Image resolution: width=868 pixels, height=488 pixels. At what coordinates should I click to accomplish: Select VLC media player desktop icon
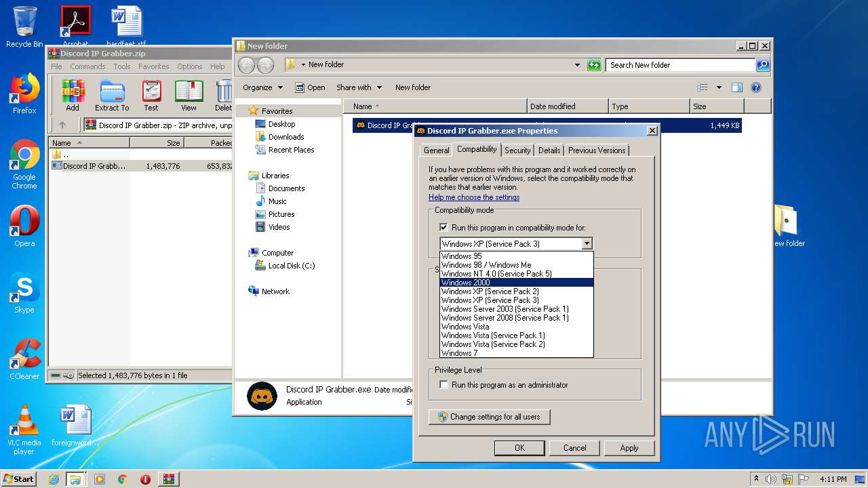[24, 430]
